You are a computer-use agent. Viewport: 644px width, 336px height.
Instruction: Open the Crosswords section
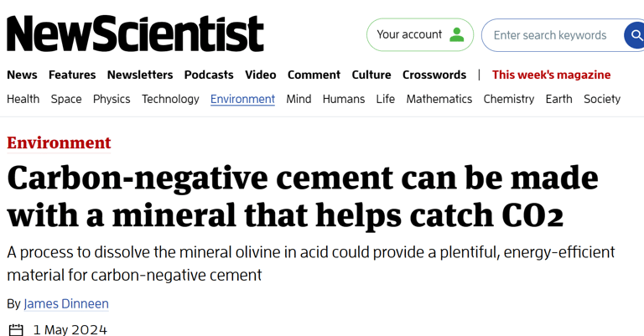pyautogui.click(x=434, y=75)
